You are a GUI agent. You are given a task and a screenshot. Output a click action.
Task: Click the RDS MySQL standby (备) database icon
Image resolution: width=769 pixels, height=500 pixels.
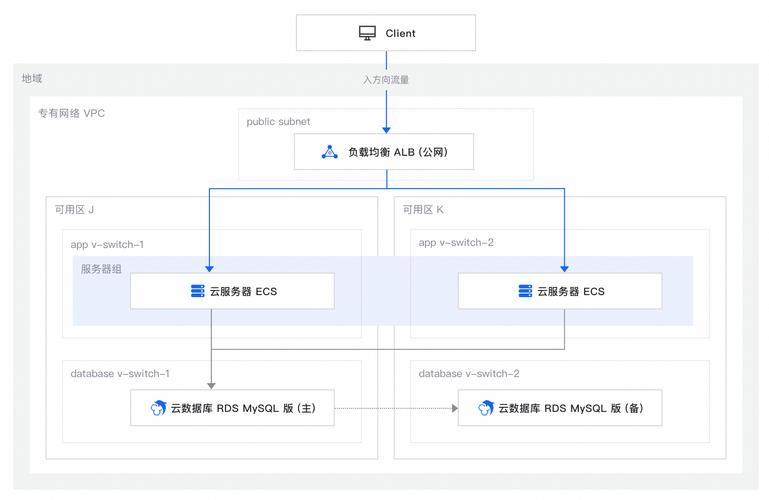[x=485, y=408]
